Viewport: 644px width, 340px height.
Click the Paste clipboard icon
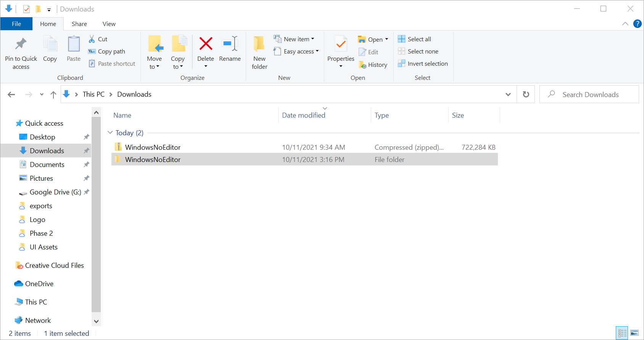point(74,44)
